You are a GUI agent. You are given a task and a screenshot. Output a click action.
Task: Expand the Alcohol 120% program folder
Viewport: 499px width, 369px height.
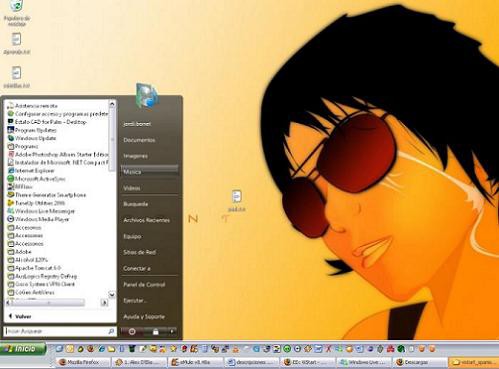tap(27, 260)
